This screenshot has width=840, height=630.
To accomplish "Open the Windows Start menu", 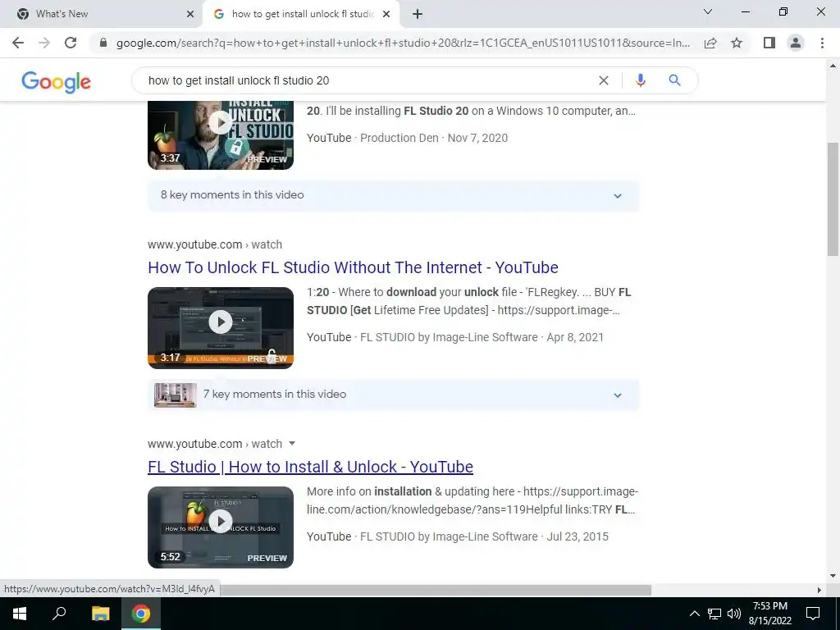I will (20, 614).
